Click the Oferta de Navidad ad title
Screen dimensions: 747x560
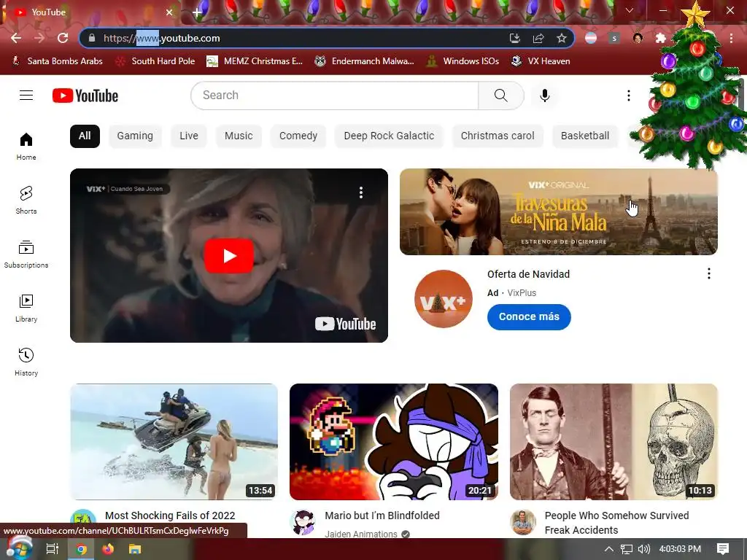tap(528, 274)
